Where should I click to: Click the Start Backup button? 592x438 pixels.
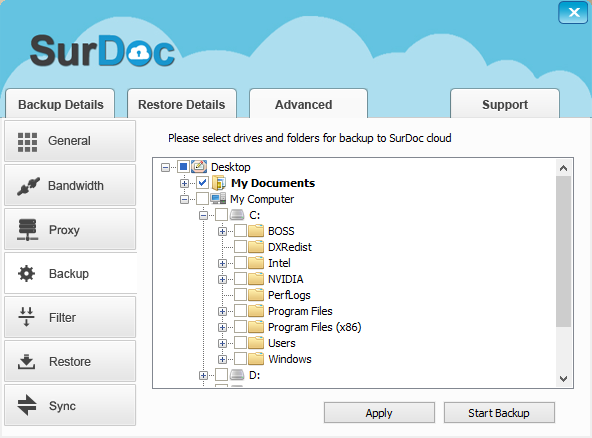pos(499,412)
